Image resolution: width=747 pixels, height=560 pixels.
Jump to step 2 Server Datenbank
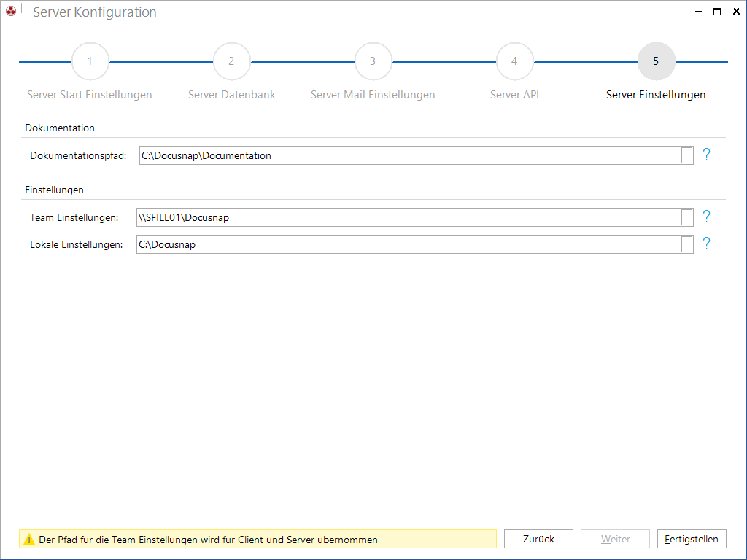pyautogui.click(x=231, y=61)
